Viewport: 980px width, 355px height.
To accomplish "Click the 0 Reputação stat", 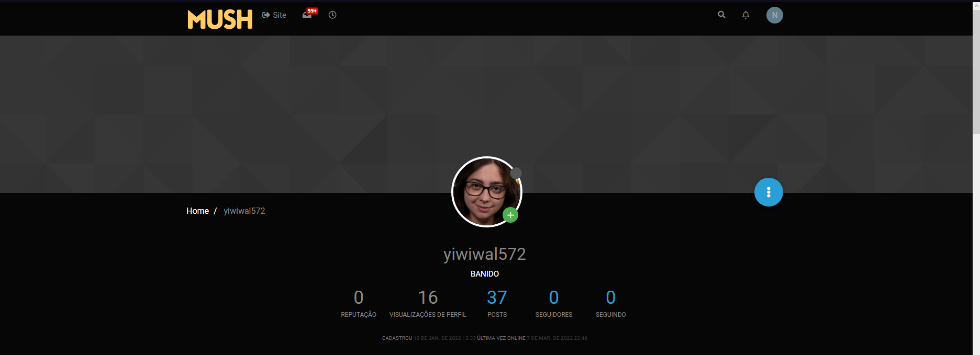I will (359, 303).
